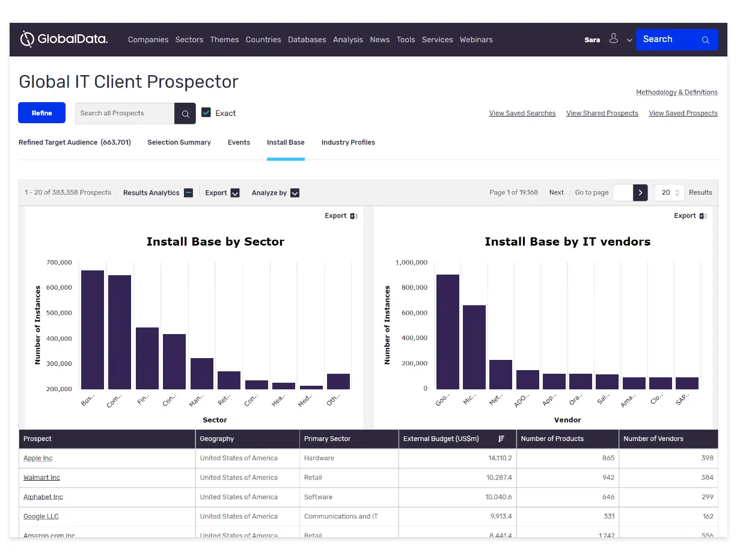Switch to the Events tab

click(239, 142)
